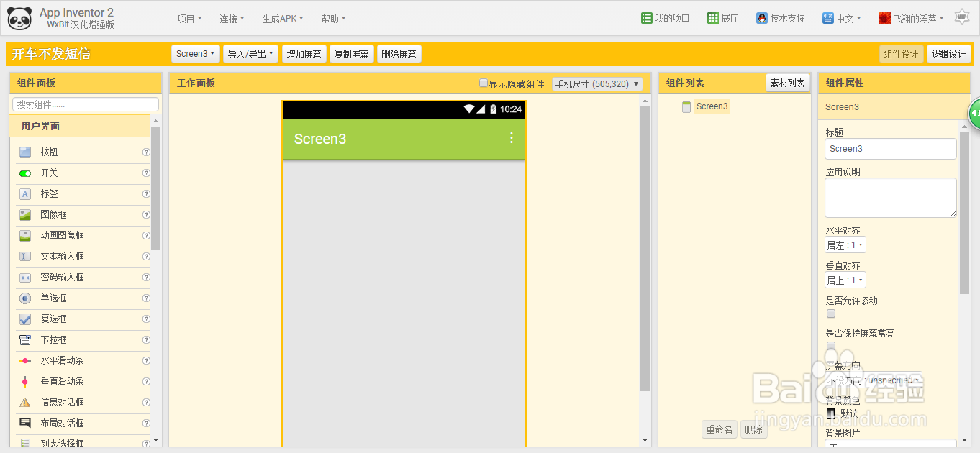Screen dimensions: 980x453
Task: Open the 屏幕方向 orientation dropdown
Action: (x=874, y=379)
